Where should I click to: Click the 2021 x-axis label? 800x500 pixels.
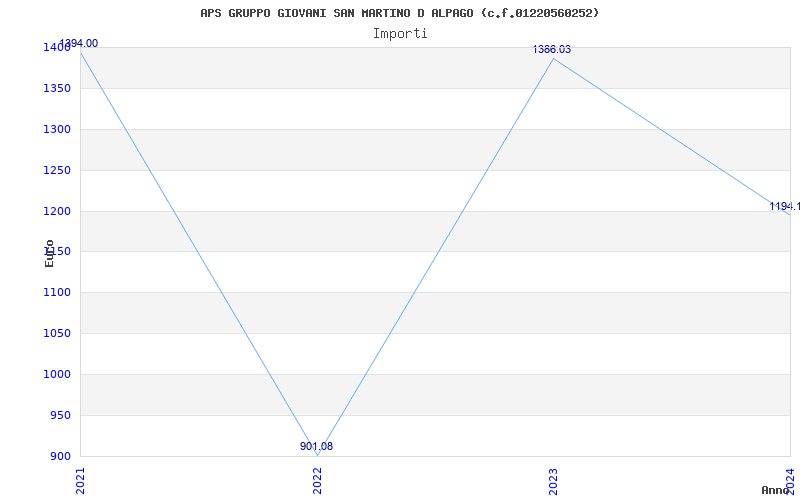pos(80,481)
